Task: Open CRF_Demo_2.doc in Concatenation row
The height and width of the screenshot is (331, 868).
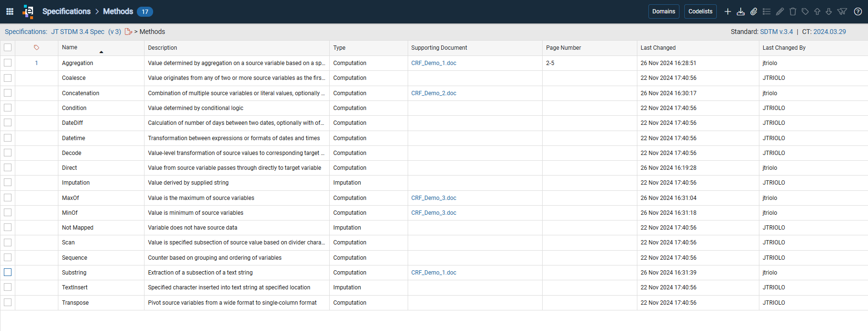Action: 434,93
